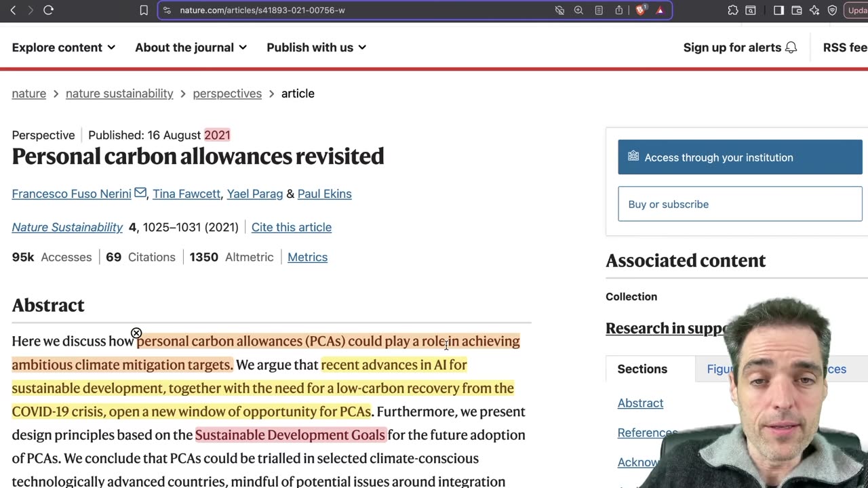The height and width of the screenshot is (488, 868).
Task: Open the Metrics link
Action: [x=307, y=257]
